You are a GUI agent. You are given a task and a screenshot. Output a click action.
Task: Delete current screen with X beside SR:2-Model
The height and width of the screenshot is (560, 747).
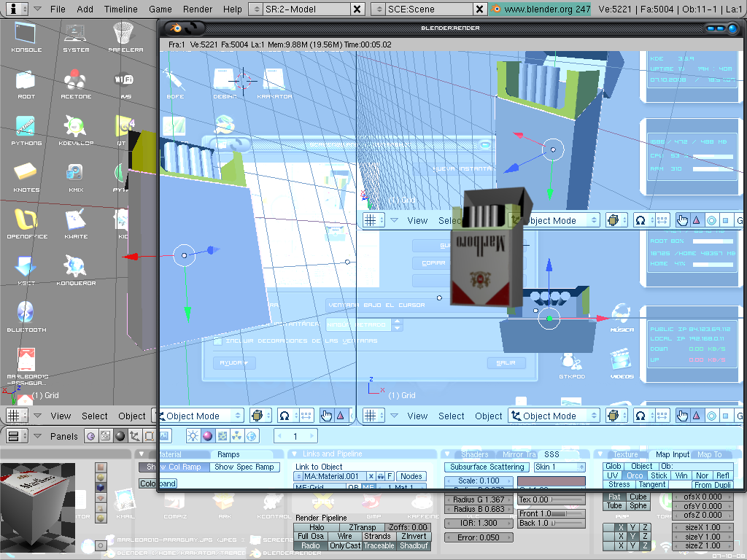[x=357, y=9]
